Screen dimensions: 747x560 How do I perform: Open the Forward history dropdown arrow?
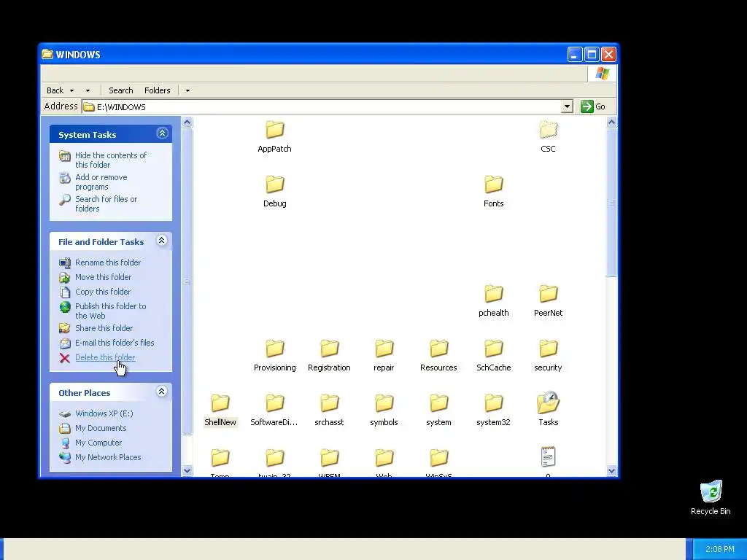[x=88, y=90]
